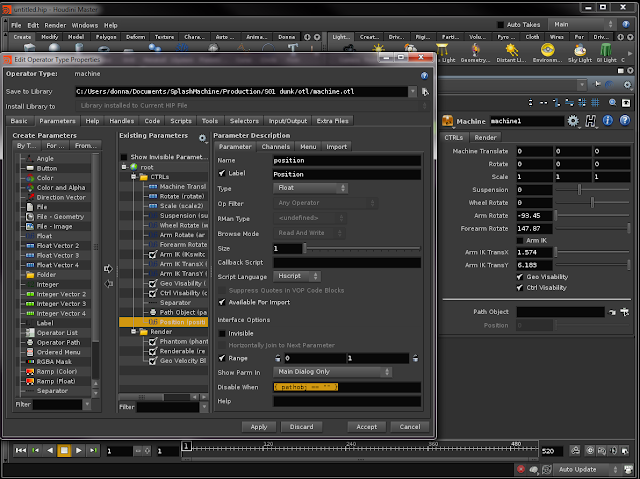This screenshot has height=479, width=640.
Task: Toggle the Label checkbox
Action: (222, 173)
